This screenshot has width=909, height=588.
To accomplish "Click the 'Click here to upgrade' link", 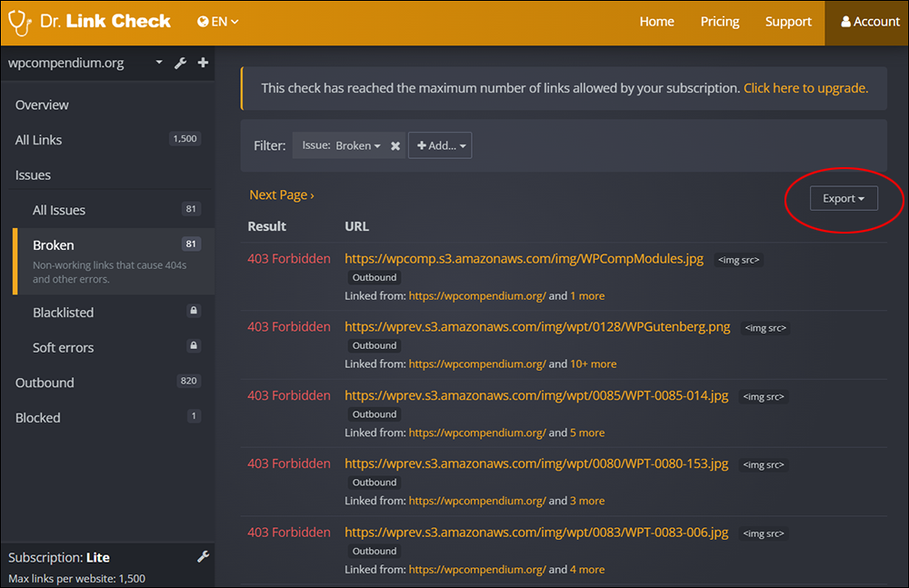I will pyautogui.click(x=805, y=88).
